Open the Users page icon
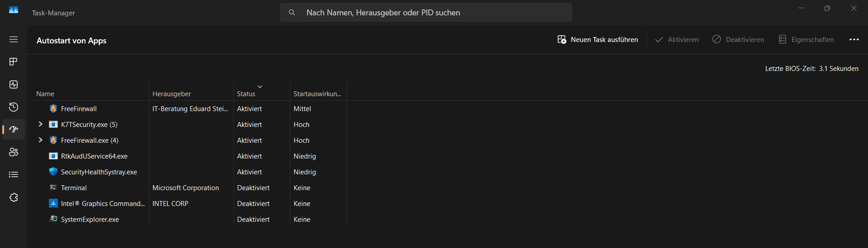868x248 pixels. 14,152
